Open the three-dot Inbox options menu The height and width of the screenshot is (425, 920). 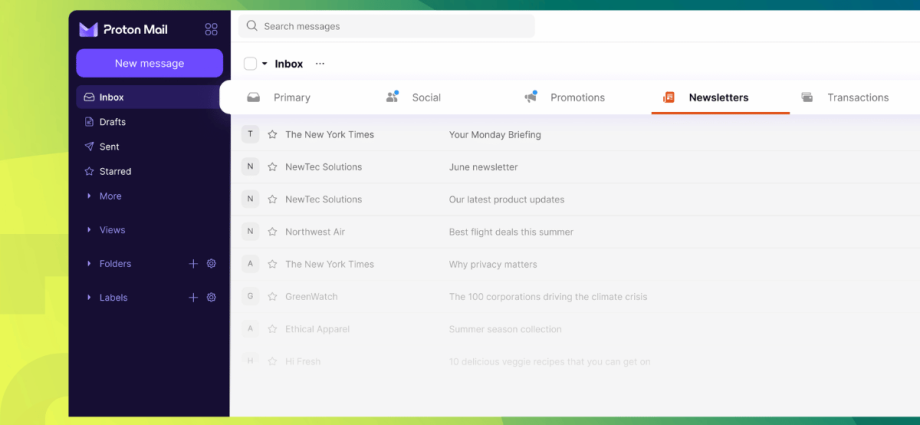coord(320,63)
